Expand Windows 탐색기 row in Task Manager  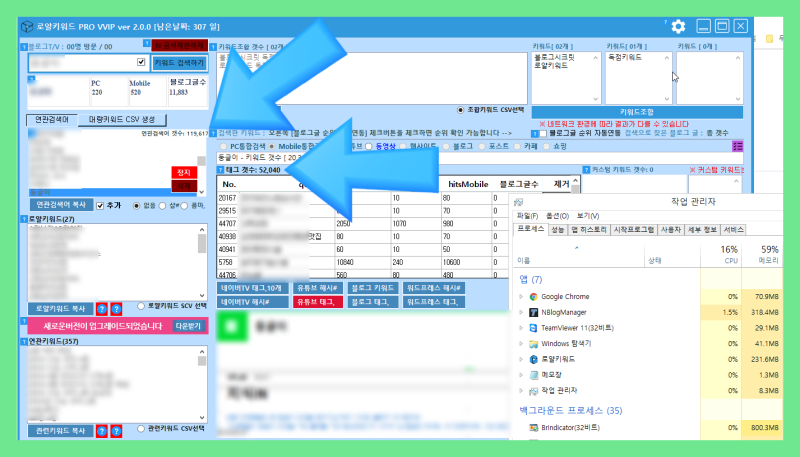(521, 344)
